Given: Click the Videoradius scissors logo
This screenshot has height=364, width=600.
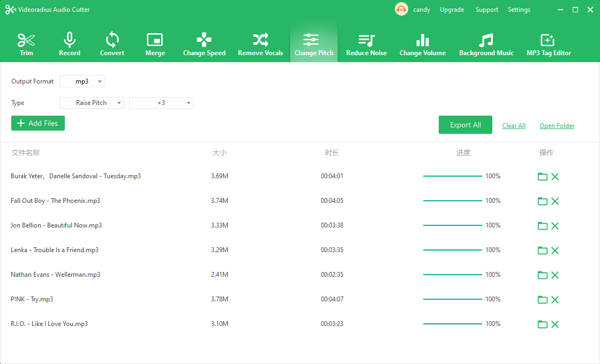Looking at the screenshot, I should [x=10, y=10].
